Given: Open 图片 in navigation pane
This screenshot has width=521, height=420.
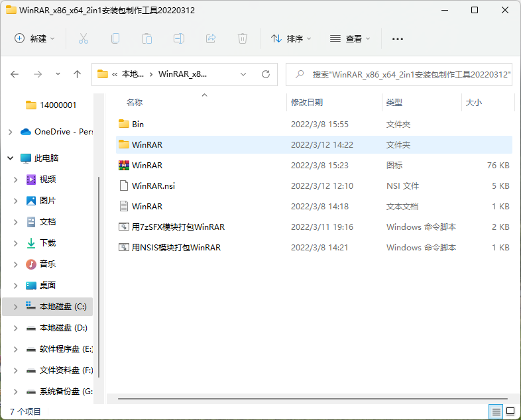Looking at the screenshot, I should tap(41, 201).
